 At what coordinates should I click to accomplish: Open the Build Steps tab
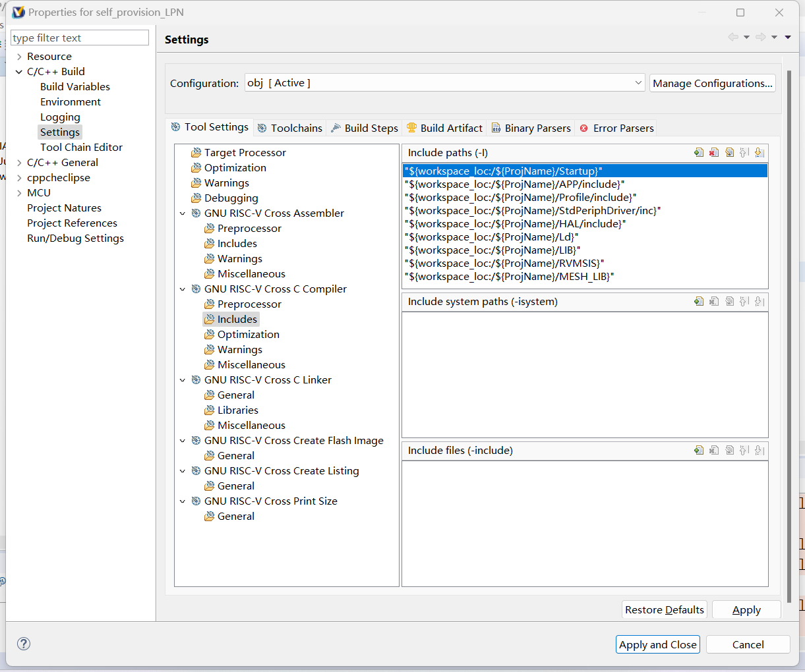coord(365,128)
